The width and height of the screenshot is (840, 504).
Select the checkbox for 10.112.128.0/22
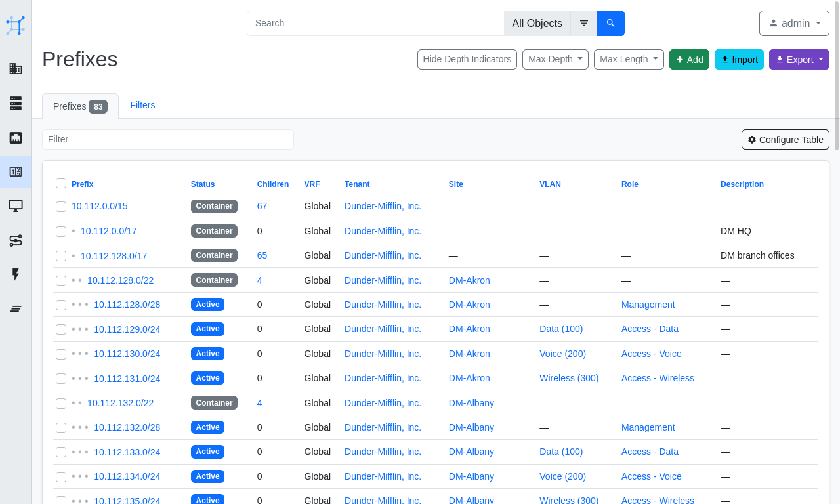coord(61,280)
